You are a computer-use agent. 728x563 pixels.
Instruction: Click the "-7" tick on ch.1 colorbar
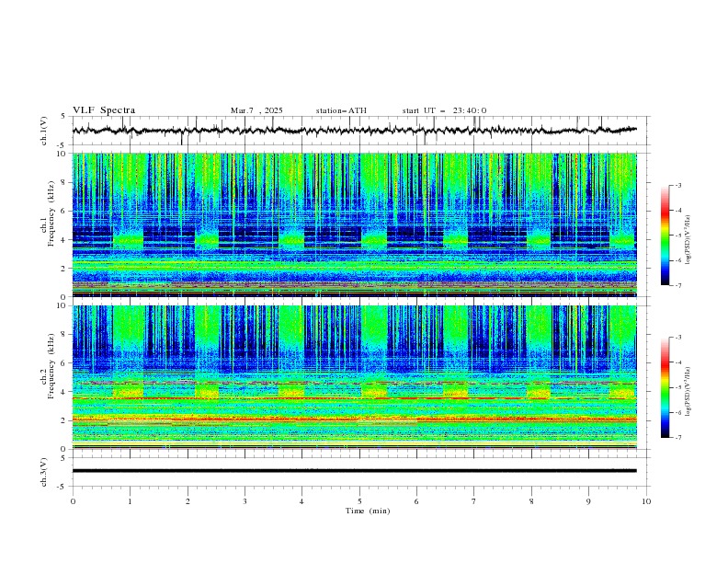coord(678,285)
